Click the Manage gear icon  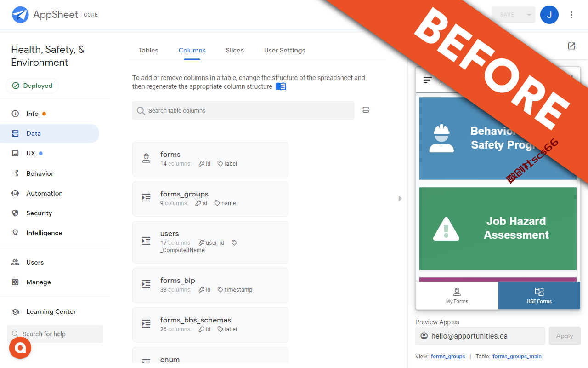click(15, 282)
